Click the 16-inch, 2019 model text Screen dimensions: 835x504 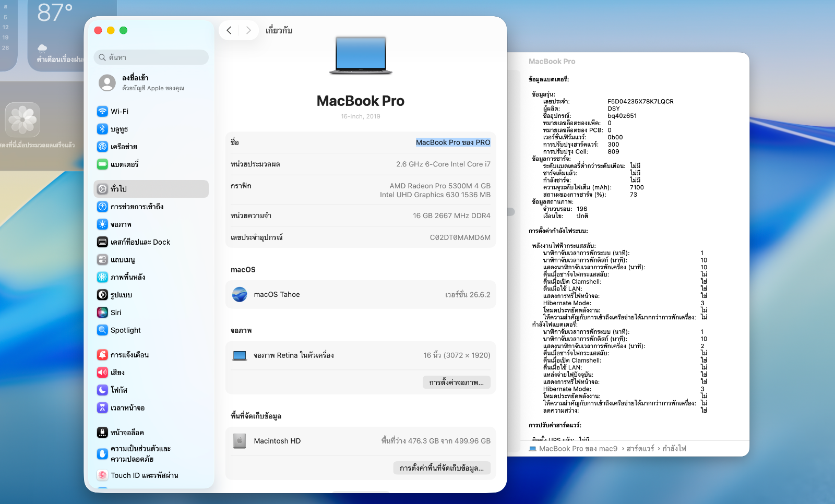click(361, 116)
